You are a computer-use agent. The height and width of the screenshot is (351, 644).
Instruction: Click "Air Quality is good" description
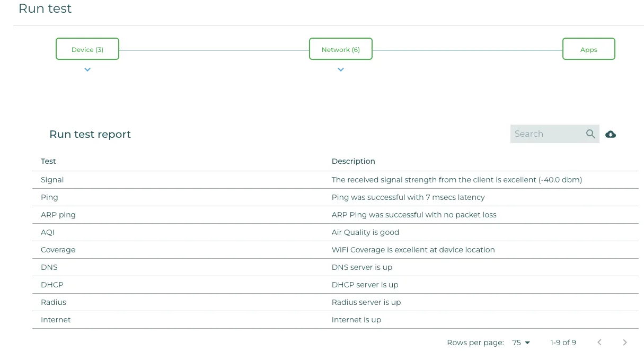(x=366, y=232)
